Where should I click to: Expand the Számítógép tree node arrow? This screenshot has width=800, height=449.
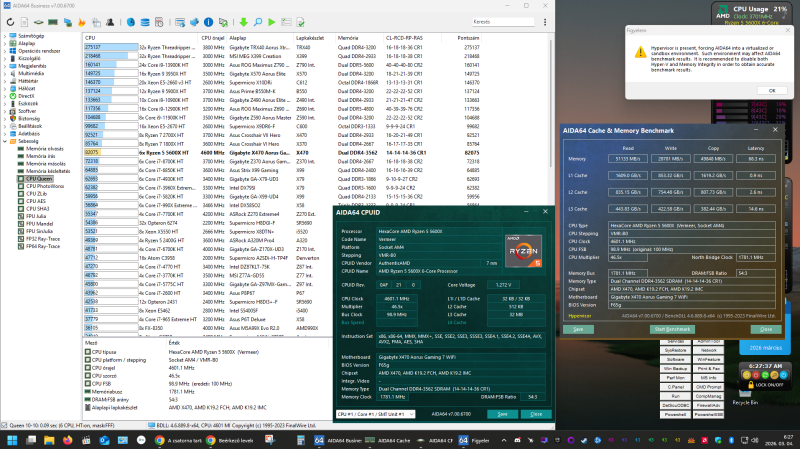click(x=5, y=36)
